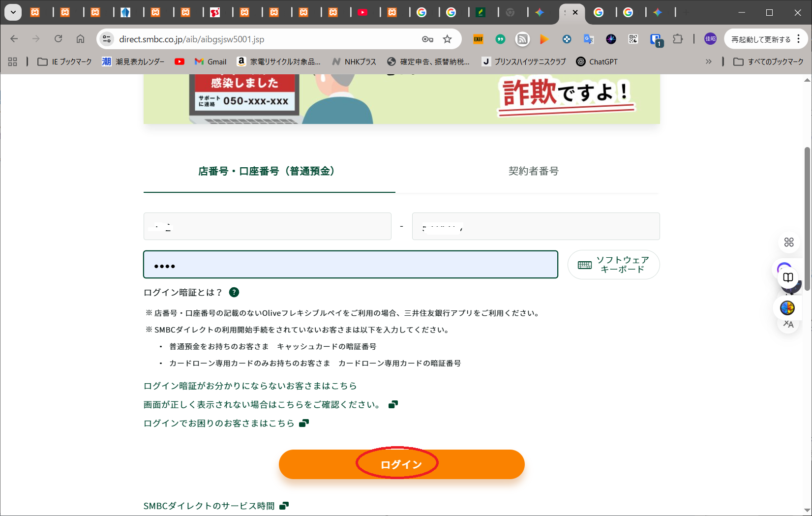Open the password key icon in address bar

[x=427, y=39]
